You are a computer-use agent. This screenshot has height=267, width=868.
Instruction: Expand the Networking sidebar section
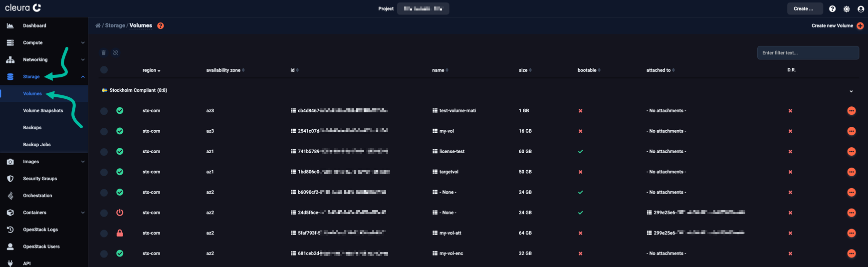point(83,60)
